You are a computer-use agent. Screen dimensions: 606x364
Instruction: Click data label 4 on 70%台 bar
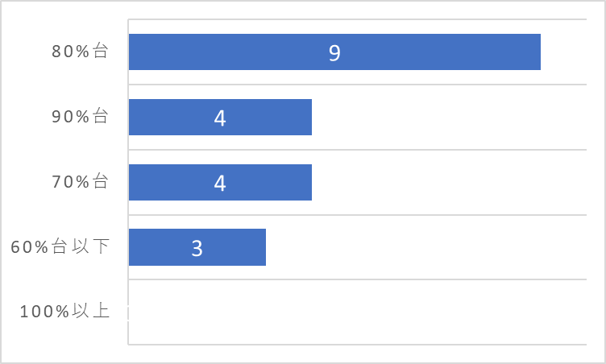tap(220, 184)
